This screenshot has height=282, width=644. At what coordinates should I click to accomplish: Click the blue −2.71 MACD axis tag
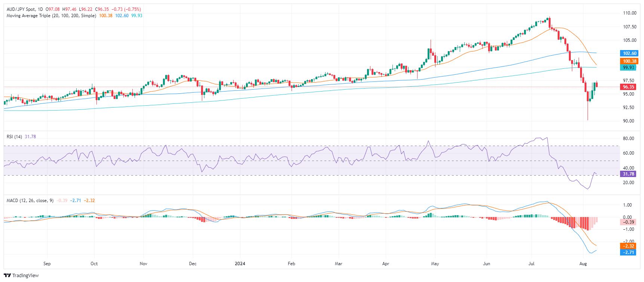[628, 252]
